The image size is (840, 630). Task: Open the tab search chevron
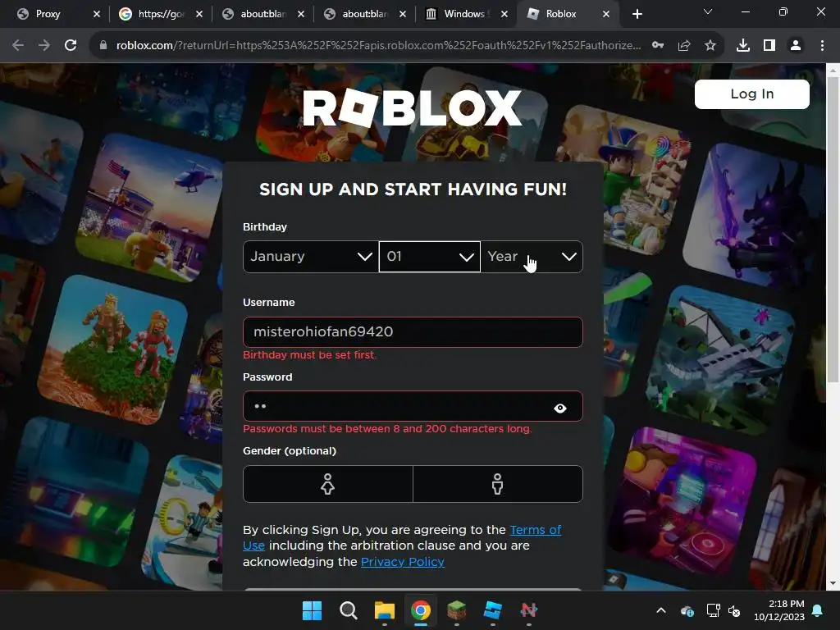click(x=708, y=11)
